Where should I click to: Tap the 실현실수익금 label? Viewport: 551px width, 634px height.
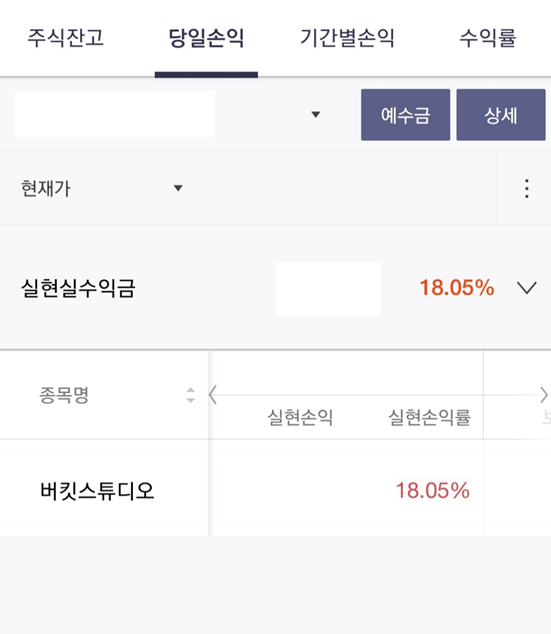point(78,288)
